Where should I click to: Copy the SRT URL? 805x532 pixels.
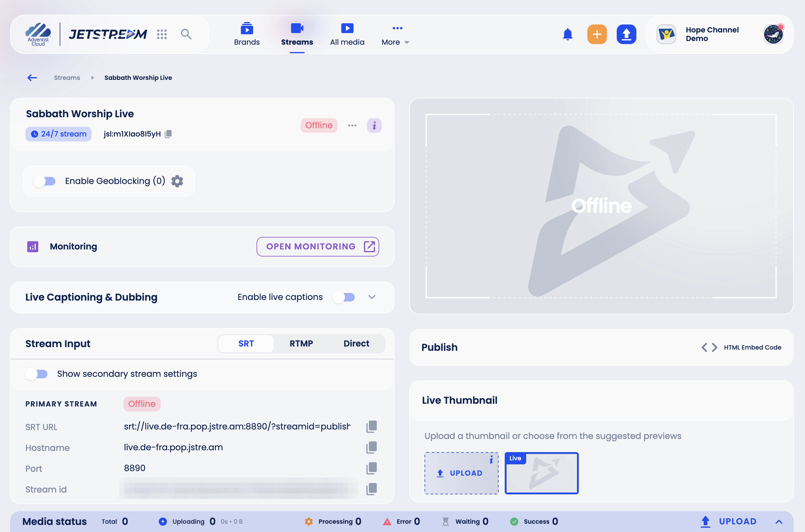pyautogui.click(x=372, y=426)
